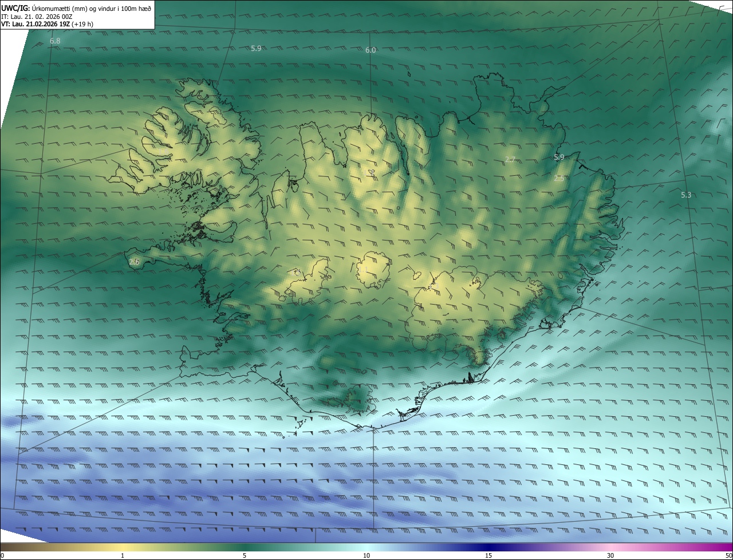Click the map title 'Úrkomumætti (mm) og vindur í 100m hæð'
733x560 pixels.
(x=90, y=7)
